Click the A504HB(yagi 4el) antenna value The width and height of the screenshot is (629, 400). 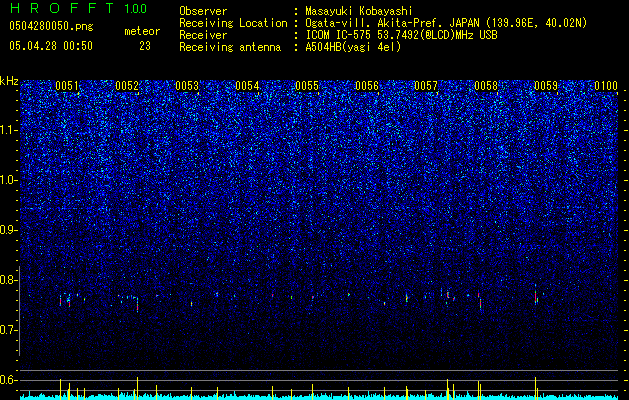pyautogui.click(x=353, y=47)
